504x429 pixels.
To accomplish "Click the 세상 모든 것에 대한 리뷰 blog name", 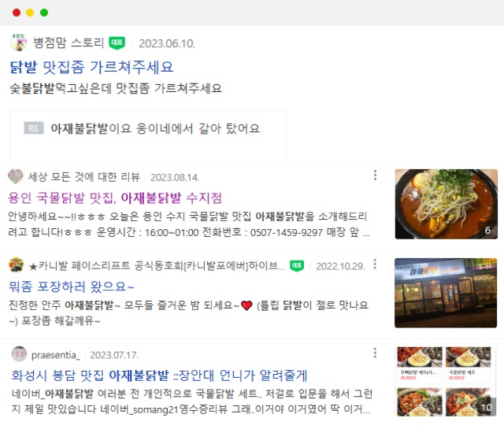I will 84,177.
